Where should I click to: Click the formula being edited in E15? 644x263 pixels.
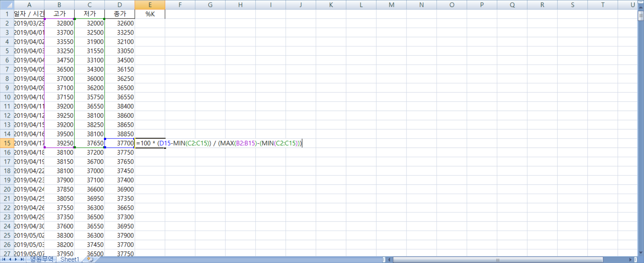click(x=219, y=143)
